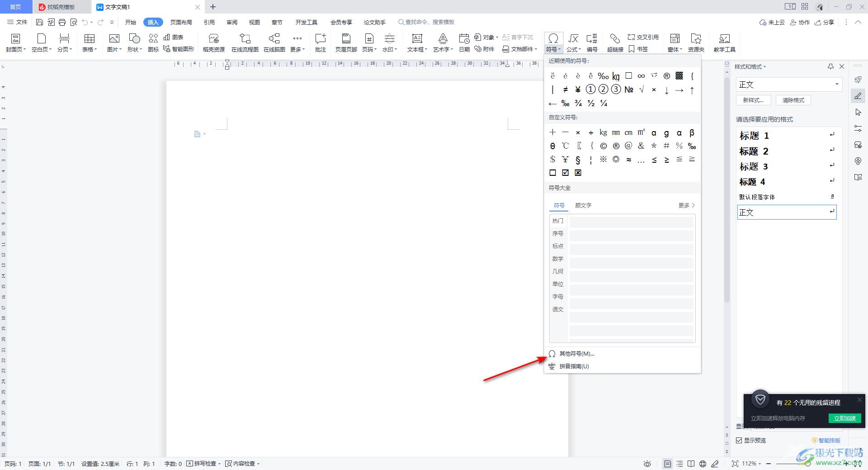Insert a picture with 图片 icon
This screenshot has height=470, width=868.
[114, 42]
